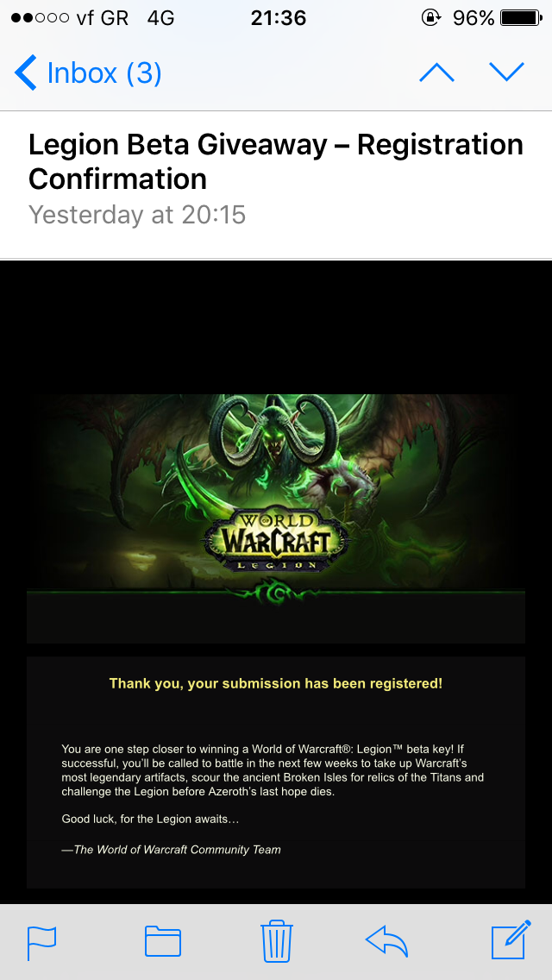Flag this email with the flag icon
This screenshot has width=552, height=980.
click(x=42, y=943)
